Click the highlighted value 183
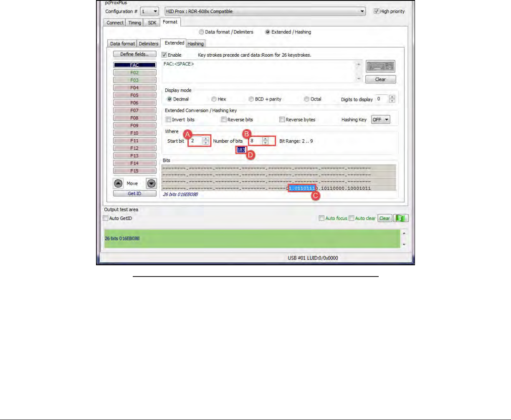This screenshot has width=511, height=420. pyautogui.click(x=241, y=150)
